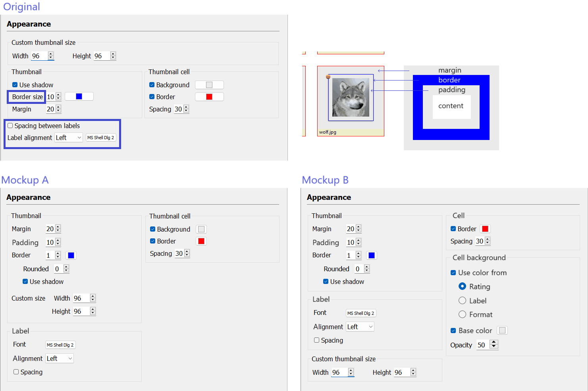Open Alignment dropdown in Mockup B
Image resolution: width=588 pixels, height=391 pixels.
pos(360,327)
